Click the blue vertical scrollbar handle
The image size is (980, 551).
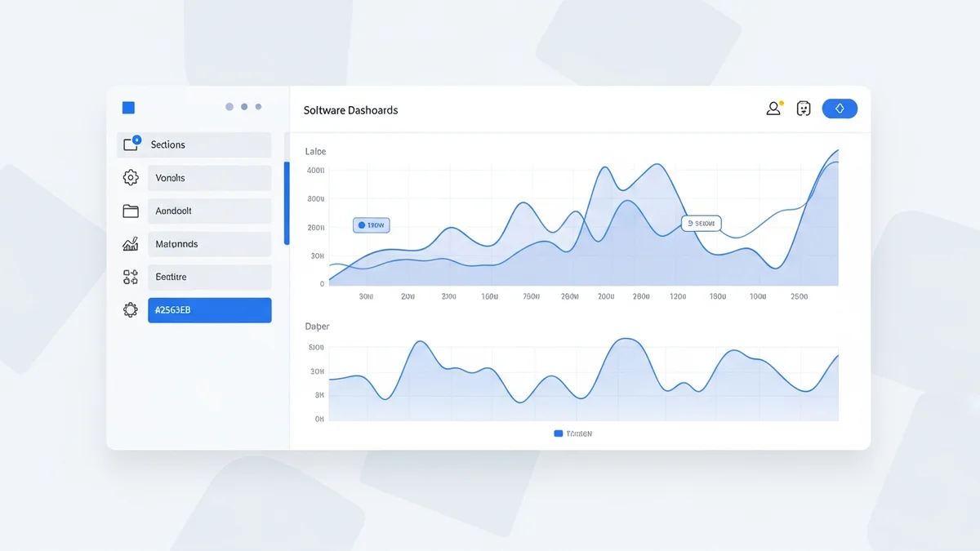pyautogui.click(x=287, y=203)
